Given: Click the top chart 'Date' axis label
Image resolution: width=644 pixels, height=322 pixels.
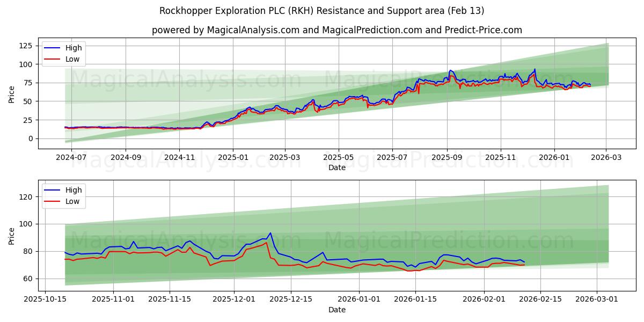Looking at the screenshot, I should [x=337, y=167].
